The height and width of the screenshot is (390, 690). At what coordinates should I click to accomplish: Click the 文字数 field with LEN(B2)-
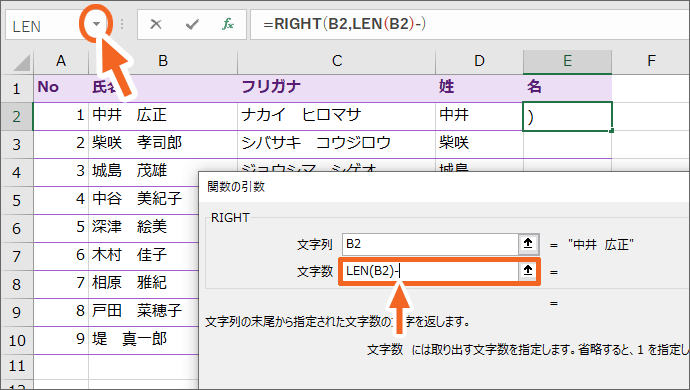coord(430,271)
